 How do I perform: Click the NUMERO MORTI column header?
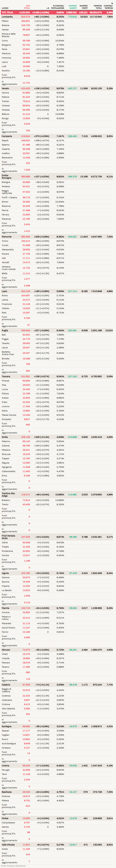point(84,7)
